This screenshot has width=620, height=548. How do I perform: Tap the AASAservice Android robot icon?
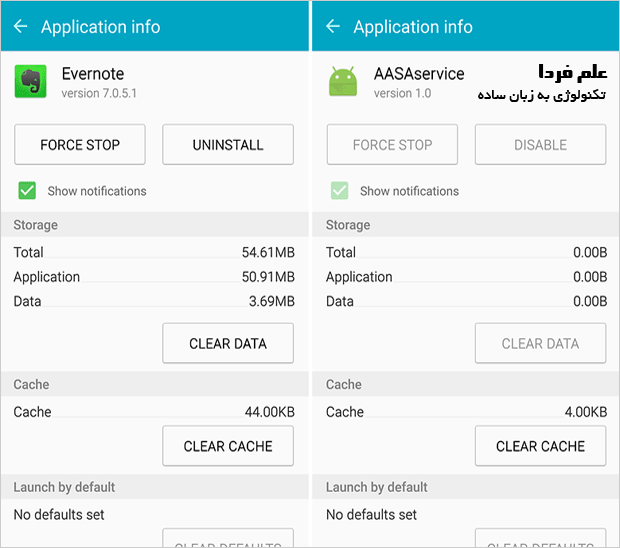click(343, 81)
